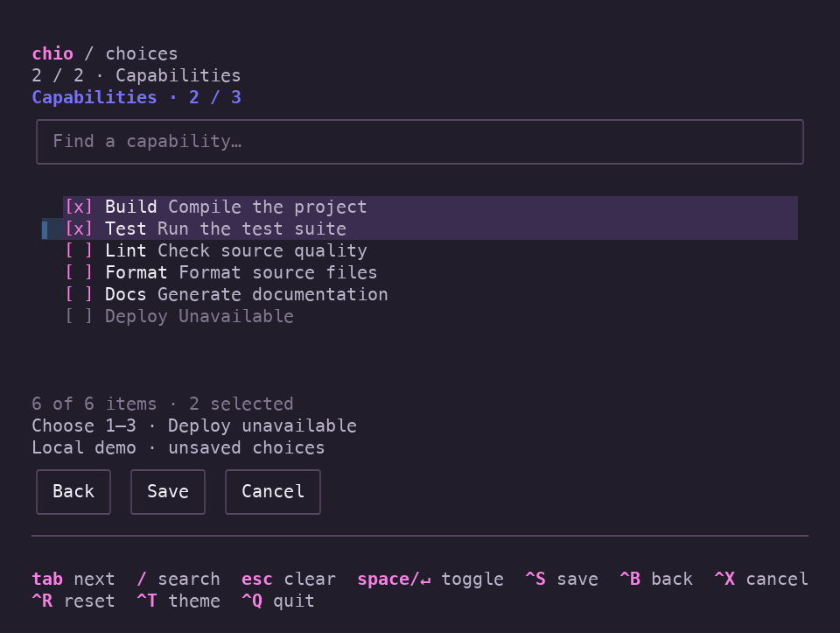Click the 'esc clear' shortcut hint
Viewport: 840px width, 633px height.
point(289,580)
